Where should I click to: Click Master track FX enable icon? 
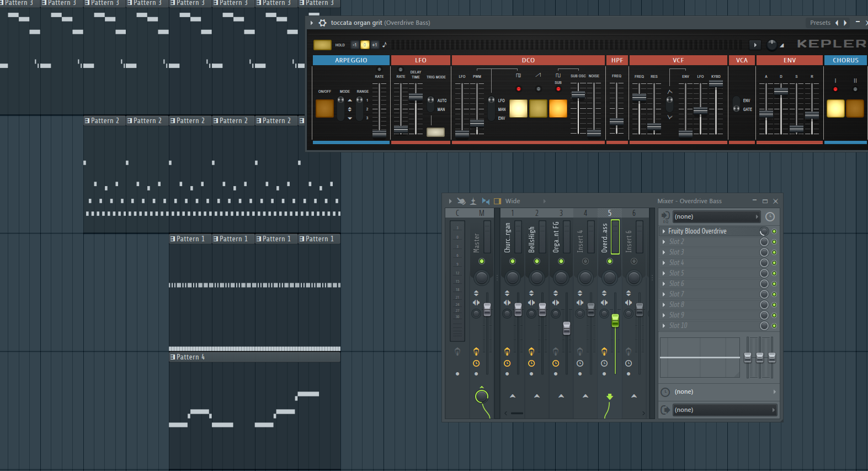coord(476,351)
